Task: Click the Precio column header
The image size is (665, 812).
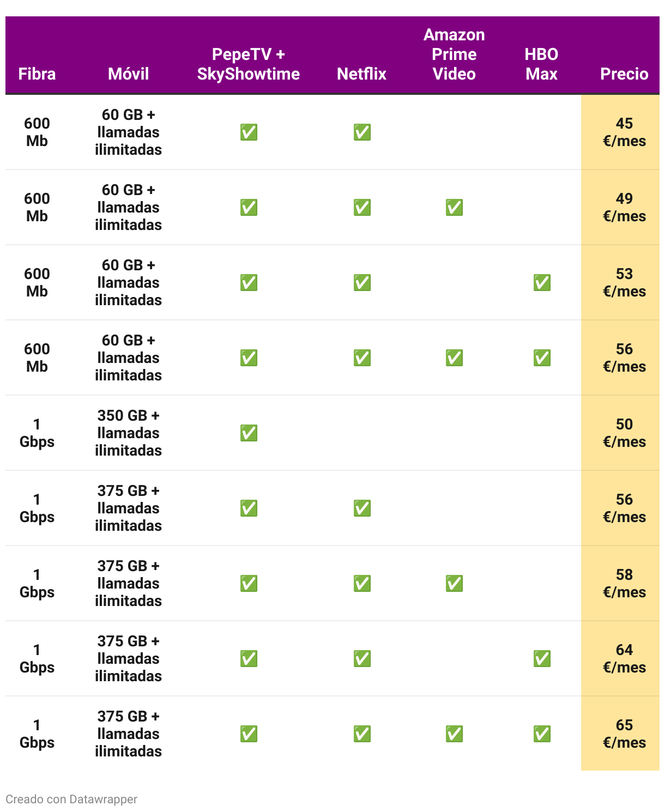Action: coord(624,74)
